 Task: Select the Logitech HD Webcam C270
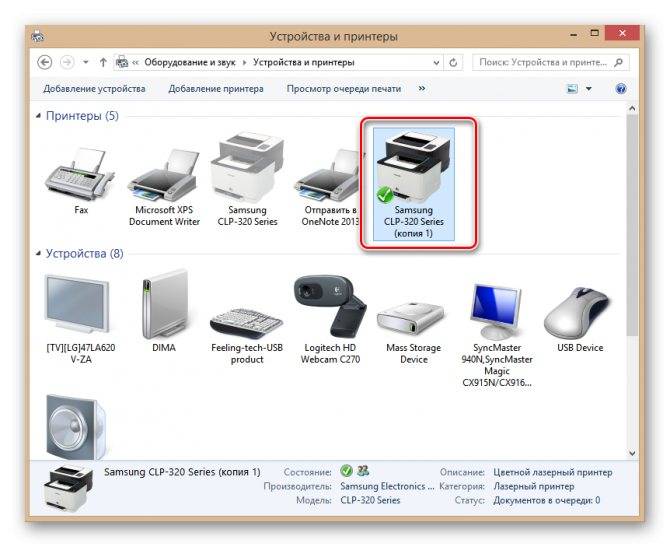(x=331, y=307)
